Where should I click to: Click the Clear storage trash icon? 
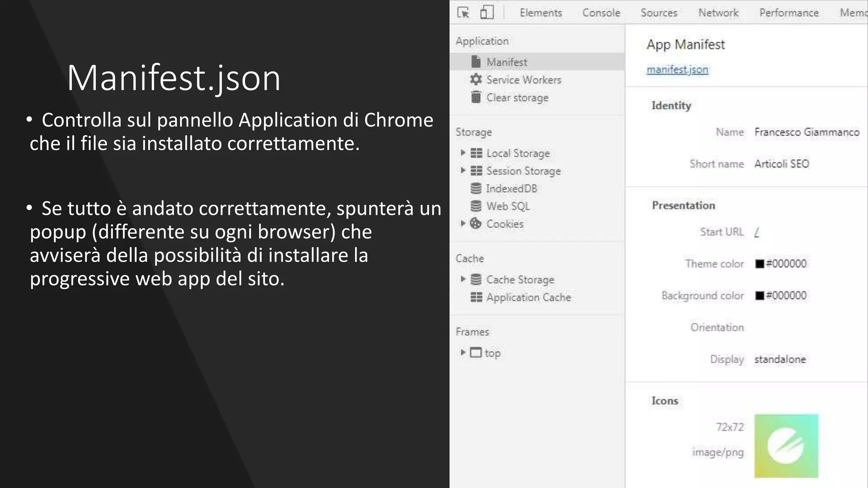tap(476, 97)
